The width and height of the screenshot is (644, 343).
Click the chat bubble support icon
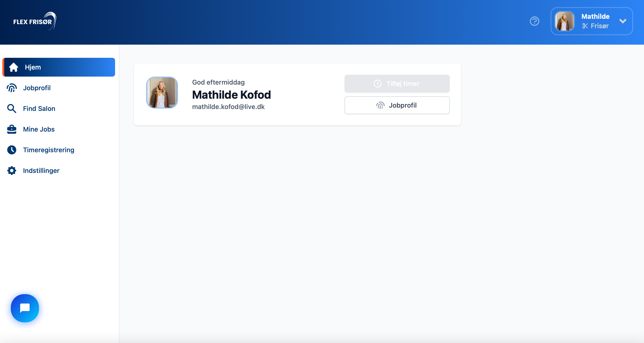tap(24, 308)
